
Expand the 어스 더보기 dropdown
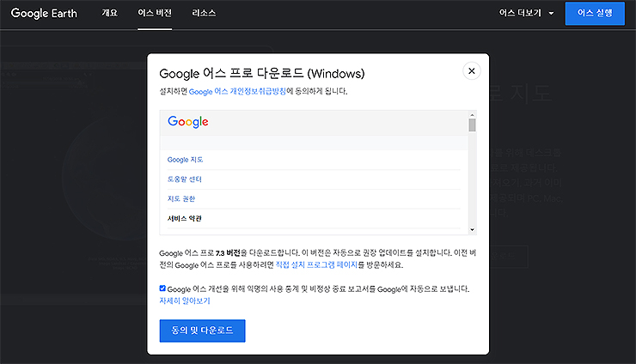(x=526, y=13)
